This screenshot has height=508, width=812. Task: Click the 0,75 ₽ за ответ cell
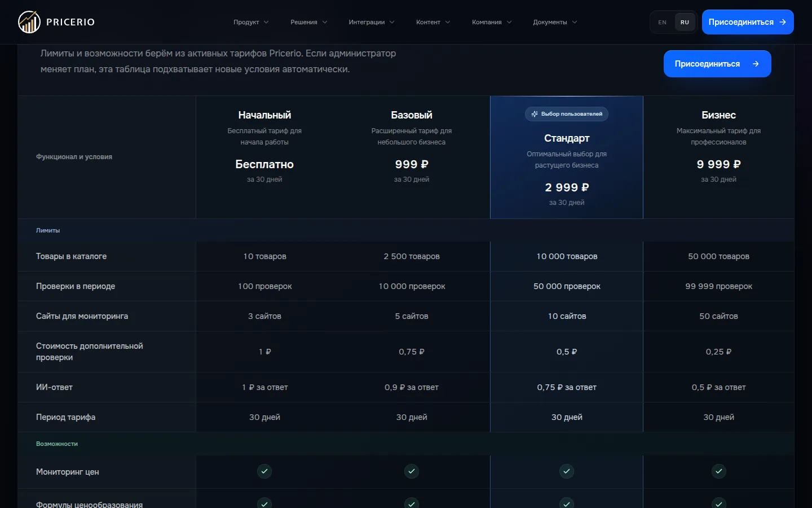point(567,387)
